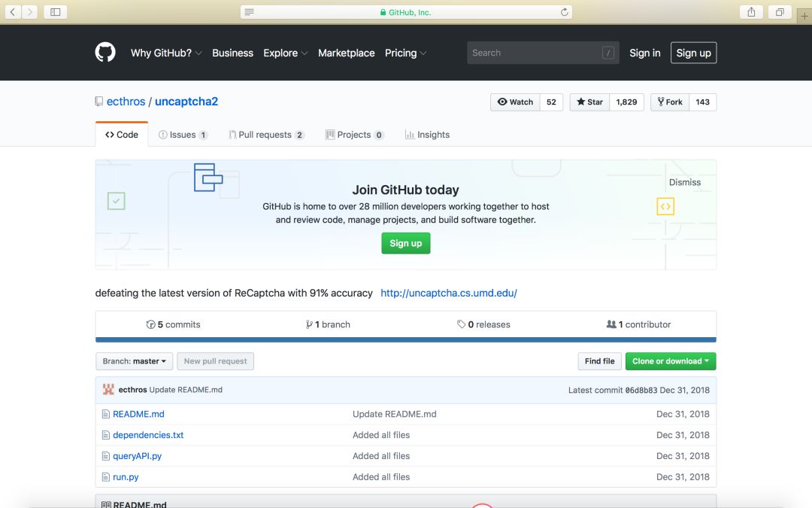
Task: Click the file icon next to queryAPI.py
Action: coord(106,455)
